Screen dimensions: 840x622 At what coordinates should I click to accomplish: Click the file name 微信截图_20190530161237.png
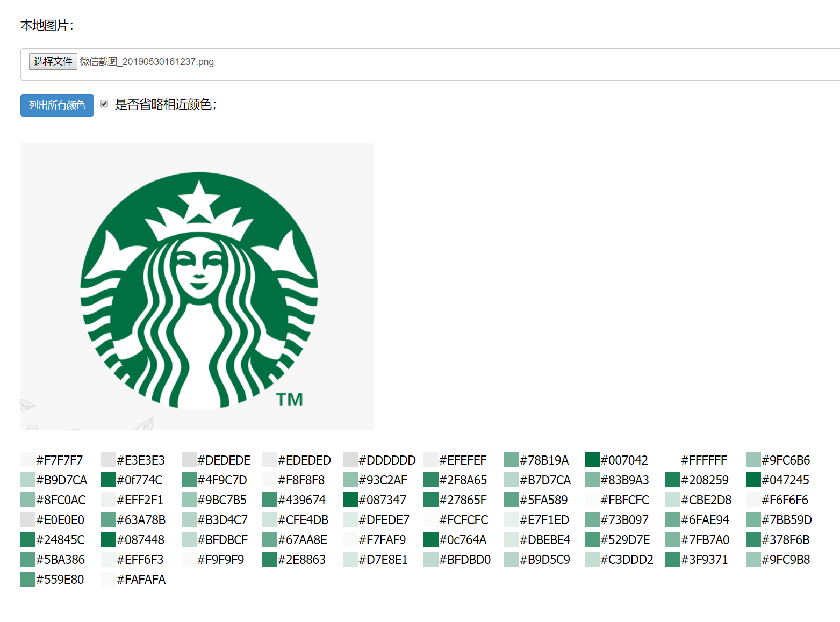(x=147, y=62)
